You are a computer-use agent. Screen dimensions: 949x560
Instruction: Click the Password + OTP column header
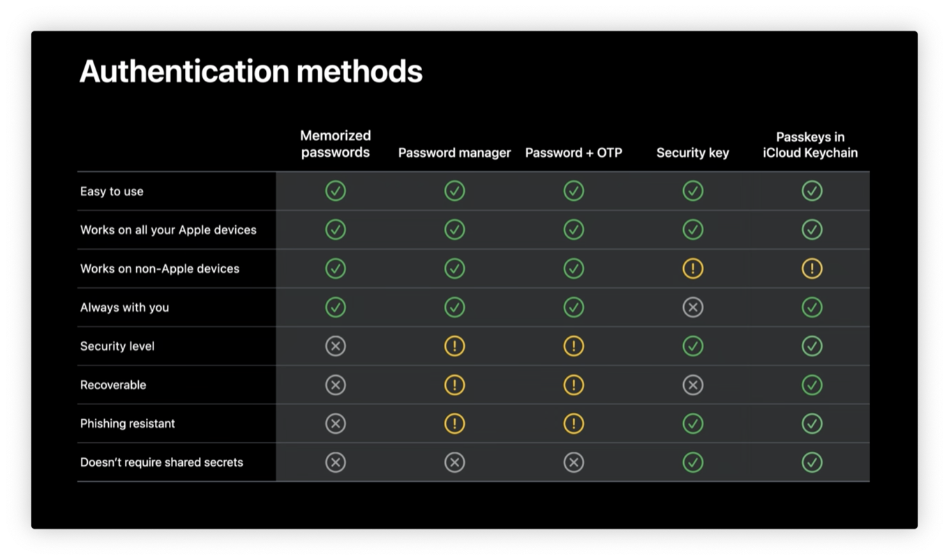(574, 153)
